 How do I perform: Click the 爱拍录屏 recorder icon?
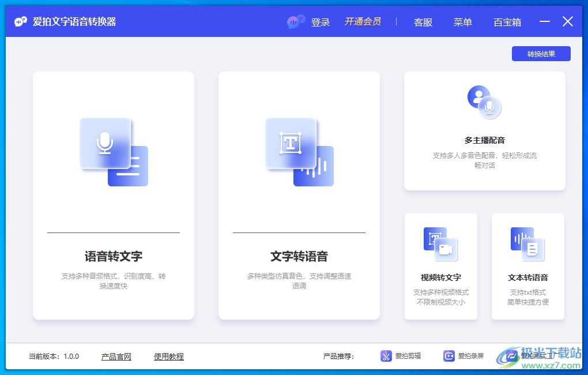click(x=449, y=356)
